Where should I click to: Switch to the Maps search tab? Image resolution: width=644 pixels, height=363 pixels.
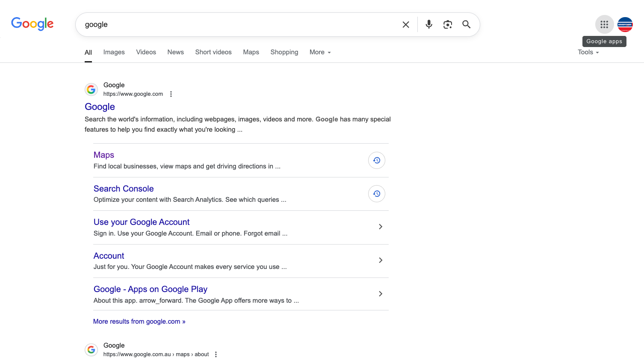[x=251, y=52]
